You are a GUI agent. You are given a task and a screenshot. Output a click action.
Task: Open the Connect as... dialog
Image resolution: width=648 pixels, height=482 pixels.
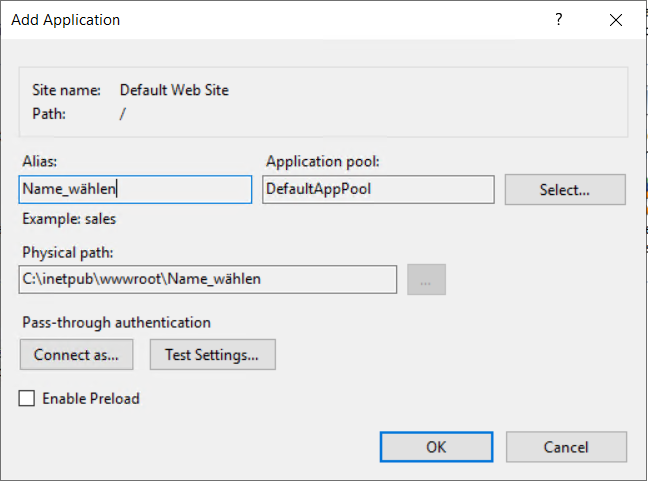tap(76, 354)
